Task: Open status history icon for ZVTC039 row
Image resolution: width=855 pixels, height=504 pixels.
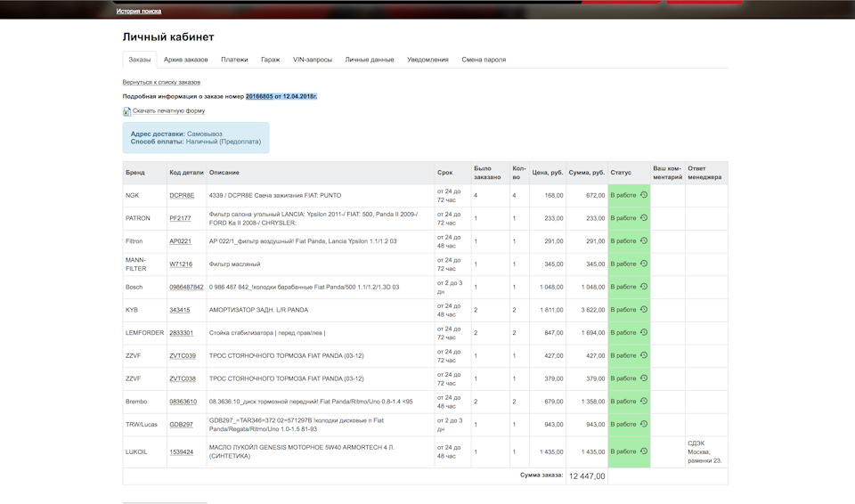Action: tap(643, 355)
